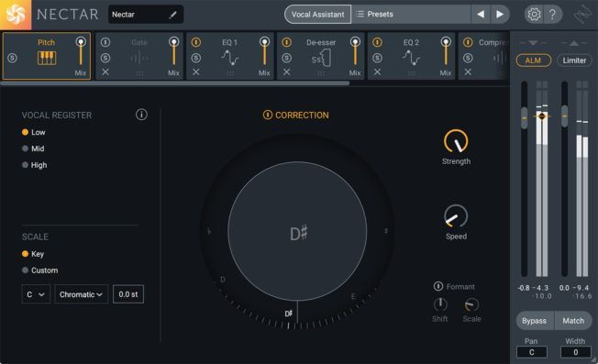Click the Width value field
The image size is (598, 364).
point(575,352)
